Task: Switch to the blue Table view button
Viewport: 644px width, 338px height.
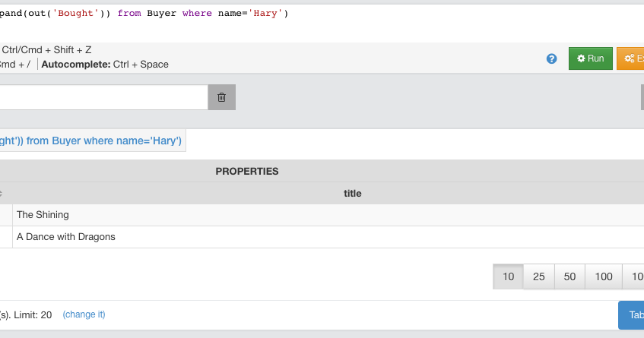Action: coord(631,315)
